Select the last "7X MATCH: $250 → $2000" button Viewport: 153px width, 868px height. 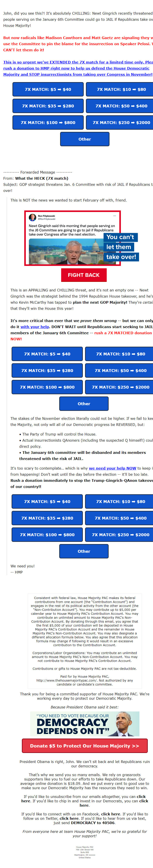pyautogui.click(x=120, y=535)
